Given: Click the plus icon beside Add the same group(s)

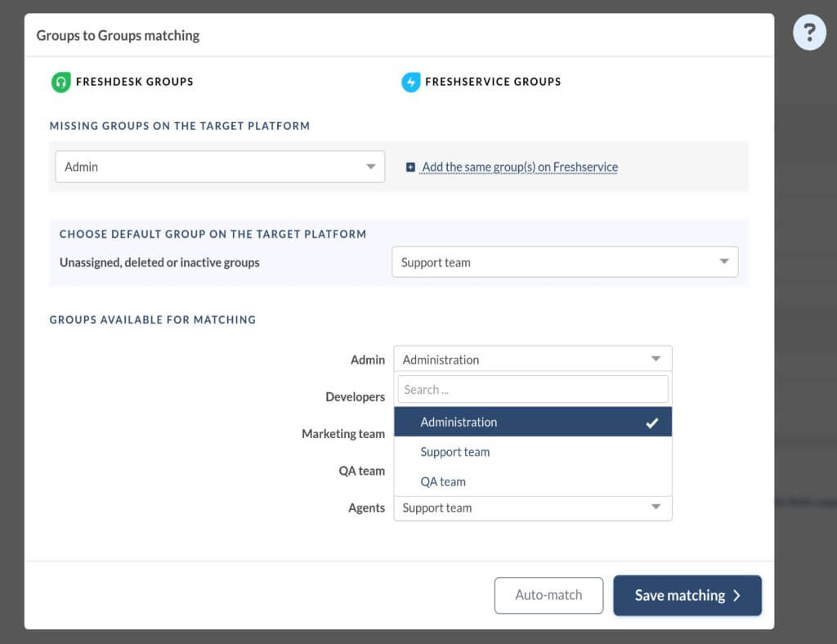Looking at the screenshot, I should pos(410,168).
